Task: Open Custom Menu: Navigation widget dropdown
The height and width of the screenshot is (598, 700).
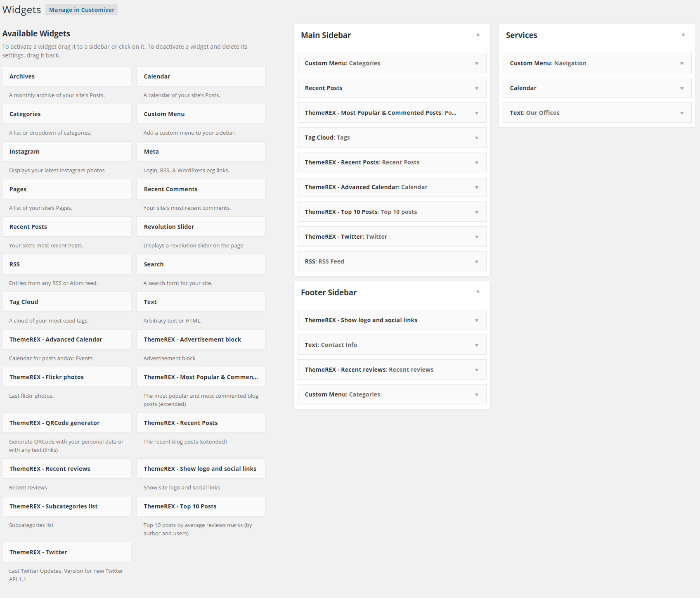Action: pyautogui.click(x=681, y=64)
